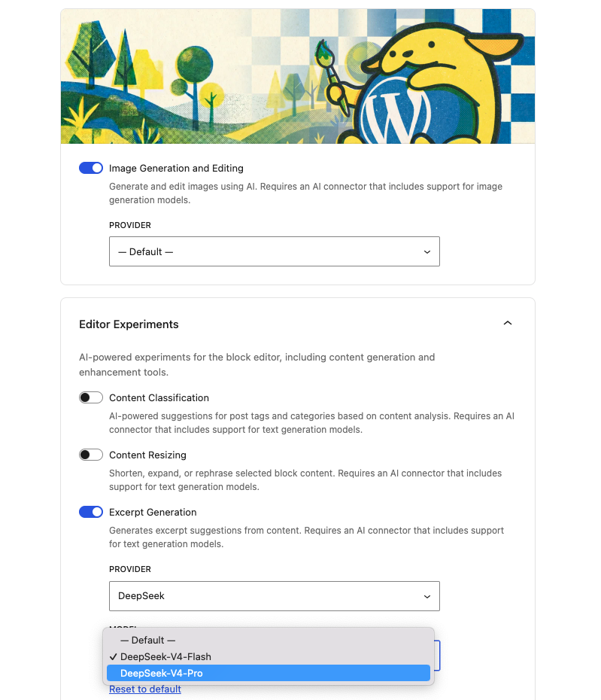Open the Excerpt Generation DeepSeek provider select
The height and width of the screenshot is (700, 601).
tap(275, 596)
